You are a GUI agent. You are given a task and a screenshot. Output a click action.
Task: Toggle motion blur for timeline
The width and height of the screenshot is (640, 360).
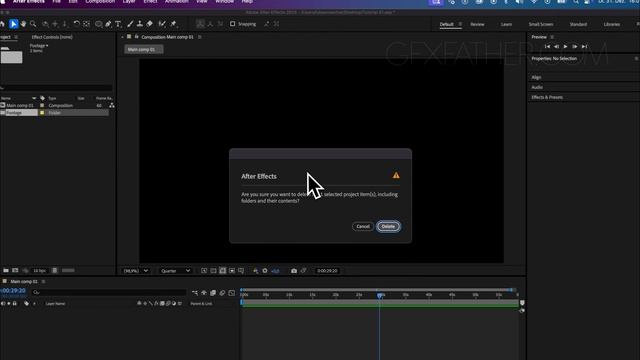[222, 293]
